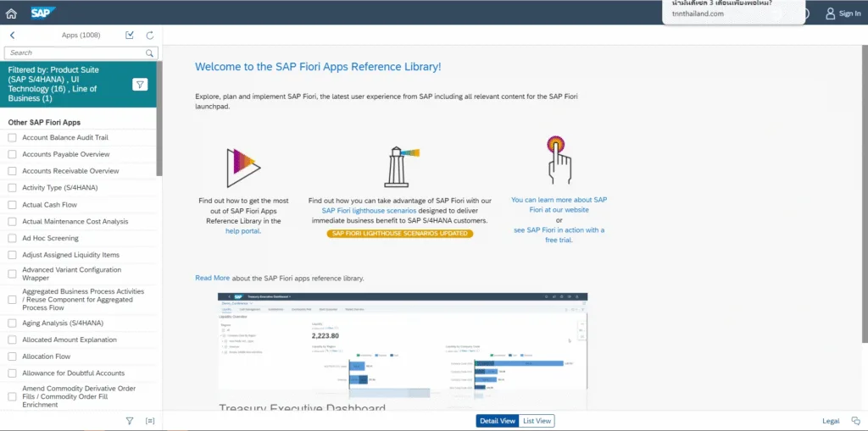Tick Aggregated Business Process Activities checkbox
The image size is (868, 431).
(12, 299)
